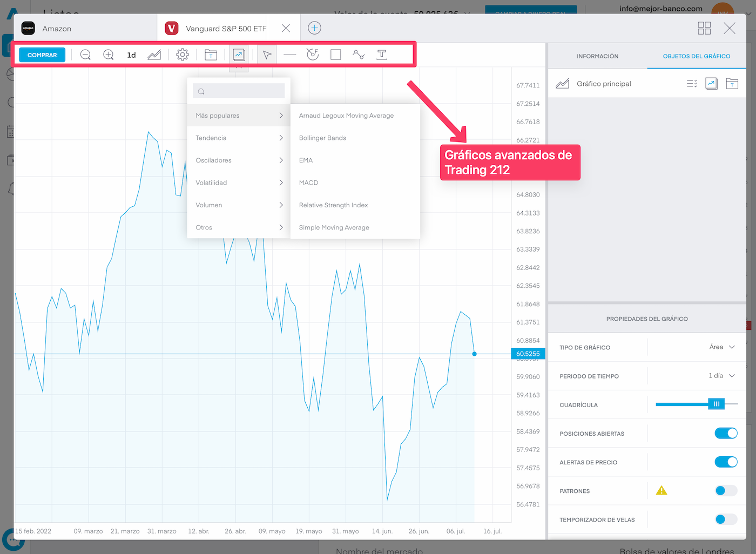This screenshot has height=554, width=756.
Task: Select the polyline curve drawing tool
Action: 359,55
